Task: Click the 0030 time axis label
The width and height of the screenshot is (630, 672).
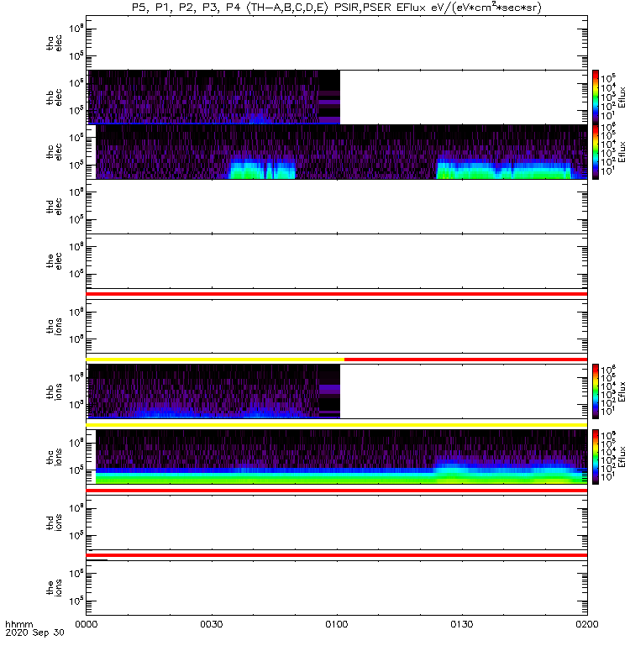Action: tap(212, 624)
